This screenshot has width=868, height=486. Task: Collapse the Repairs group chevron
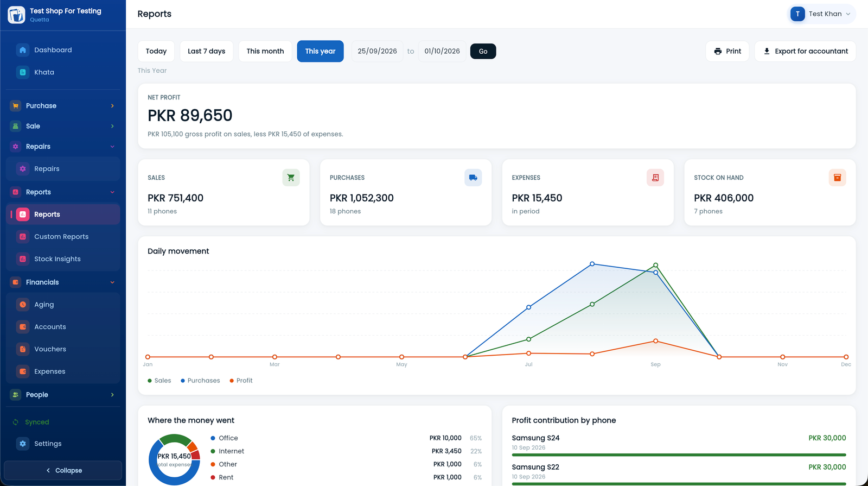(x=112, y=147)
